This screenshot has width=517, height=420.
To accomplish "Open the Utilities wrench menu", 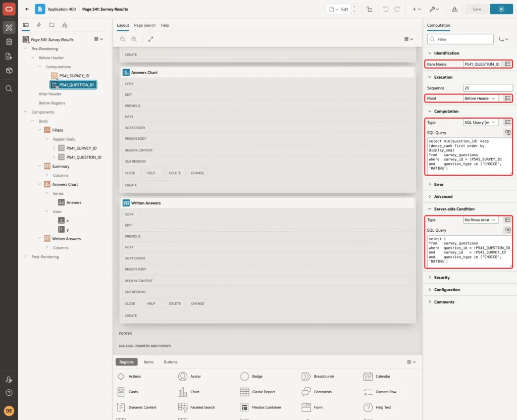I will (434, 9).
